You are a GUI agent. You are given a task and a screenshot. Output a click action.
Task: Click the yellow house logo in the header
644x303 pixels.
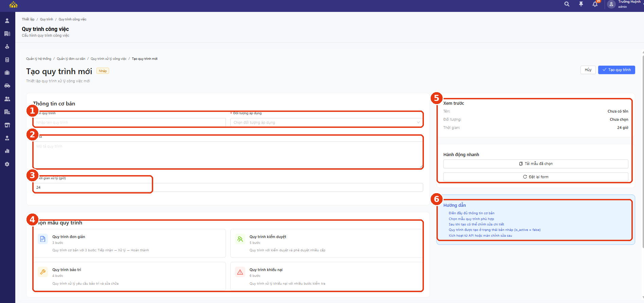13,4
